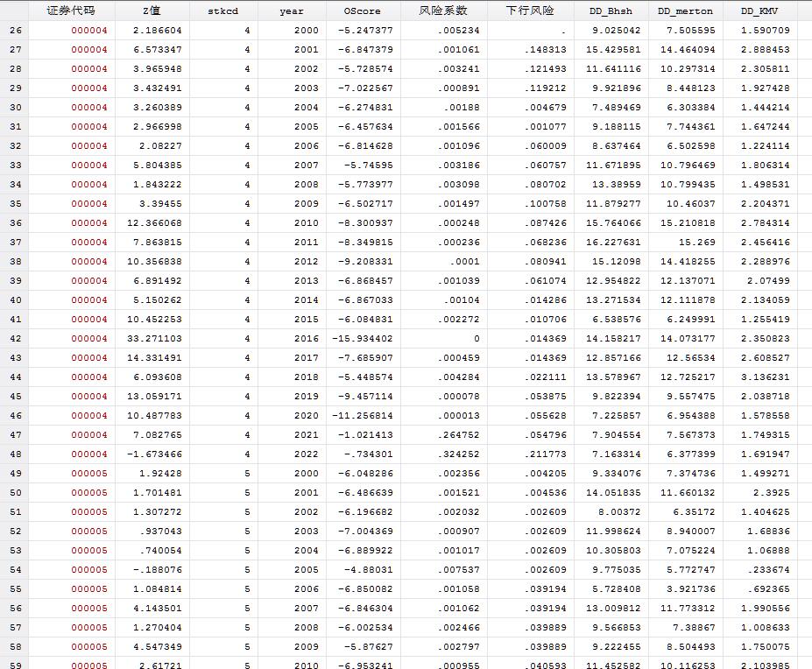Click OScore cell -11.256814
Image resolution: width=812 pixels, height=669 pixels.
[x=363, y=416]
